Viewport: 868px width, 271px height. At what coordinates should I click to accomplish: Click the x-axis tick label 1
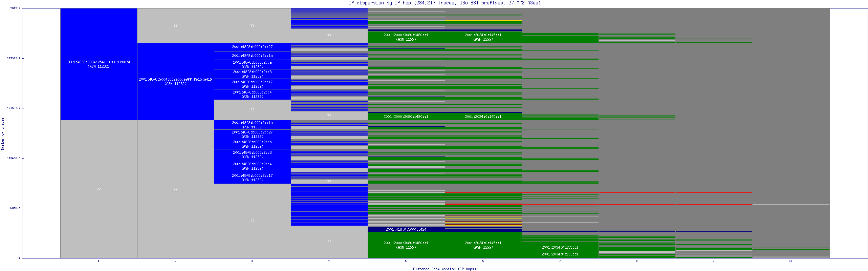(x=99, y=261)
